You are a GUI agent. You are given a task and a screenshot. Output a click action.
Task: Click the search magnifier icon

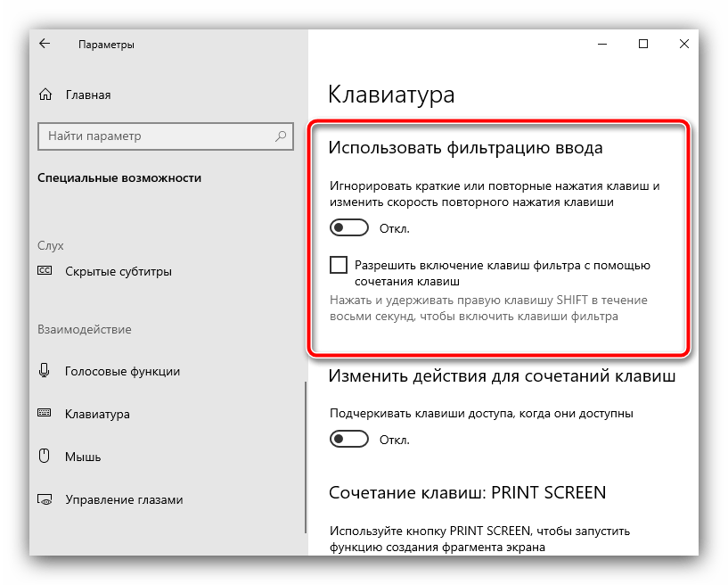point(281,136)
